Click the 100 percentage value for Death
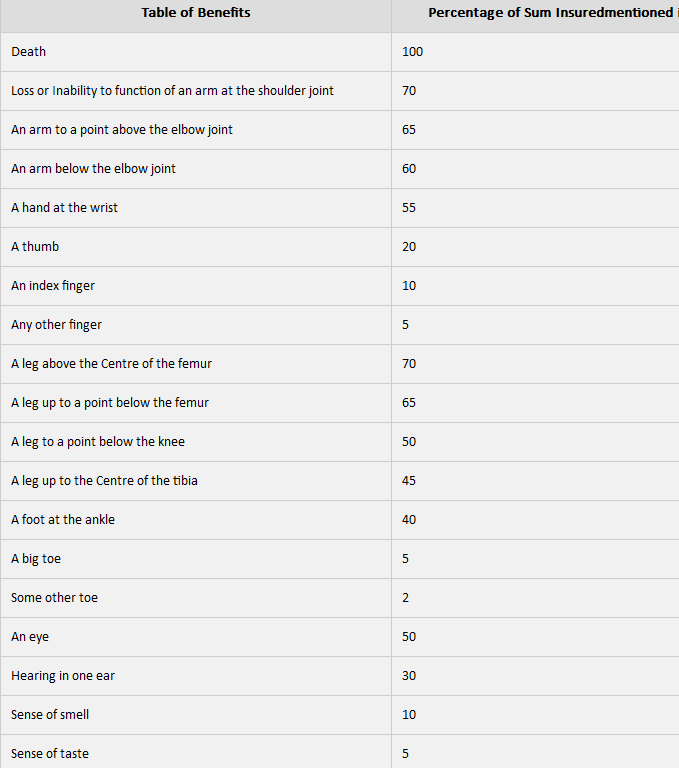 tap(412, 51)
